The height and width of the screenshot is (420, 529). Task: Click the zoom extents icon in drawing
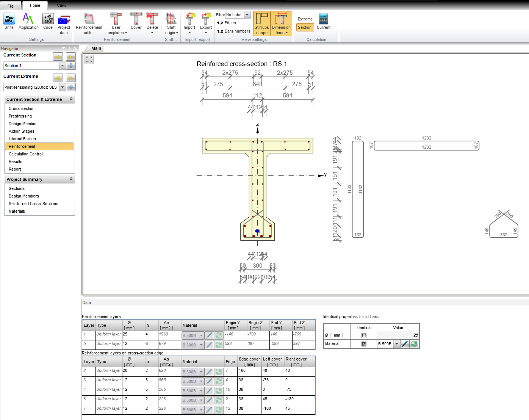pos(89,60)
